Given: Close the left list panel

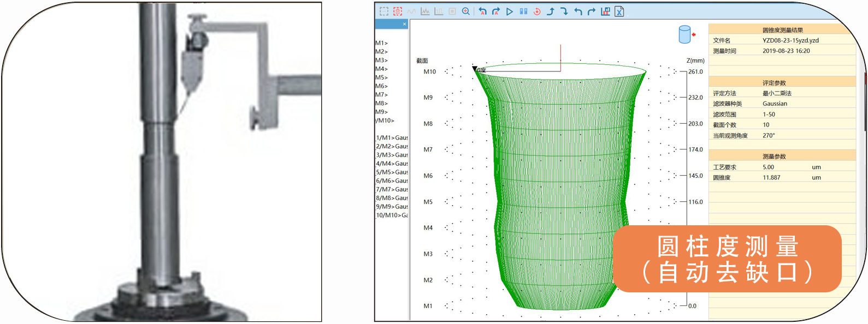Looking at the screenshot, I should (404, 24).
